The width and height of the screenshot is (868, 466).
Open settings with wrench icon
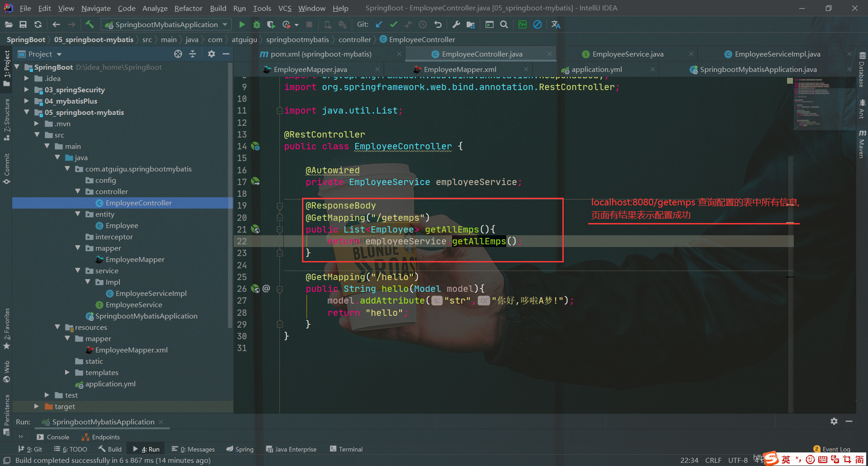coord(456,24)
